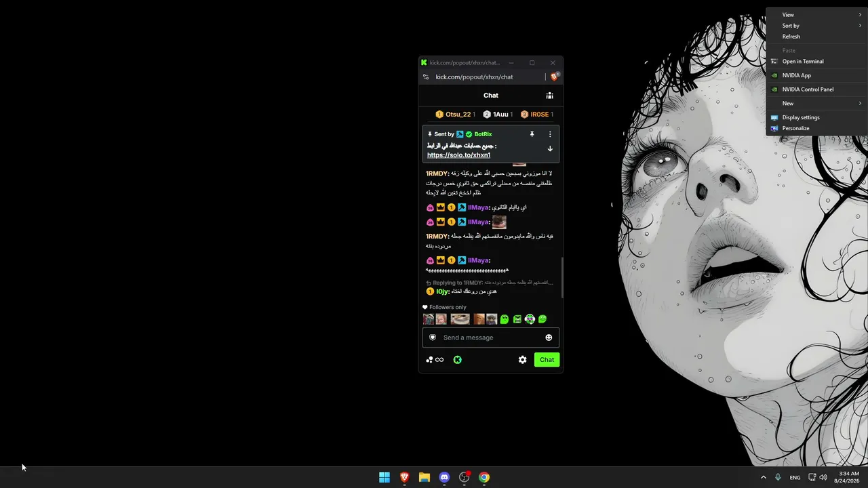The height and width of the screenshot is (488, 868).
Task: Pick the angry green Kick emote
Action: click(517, 319)
